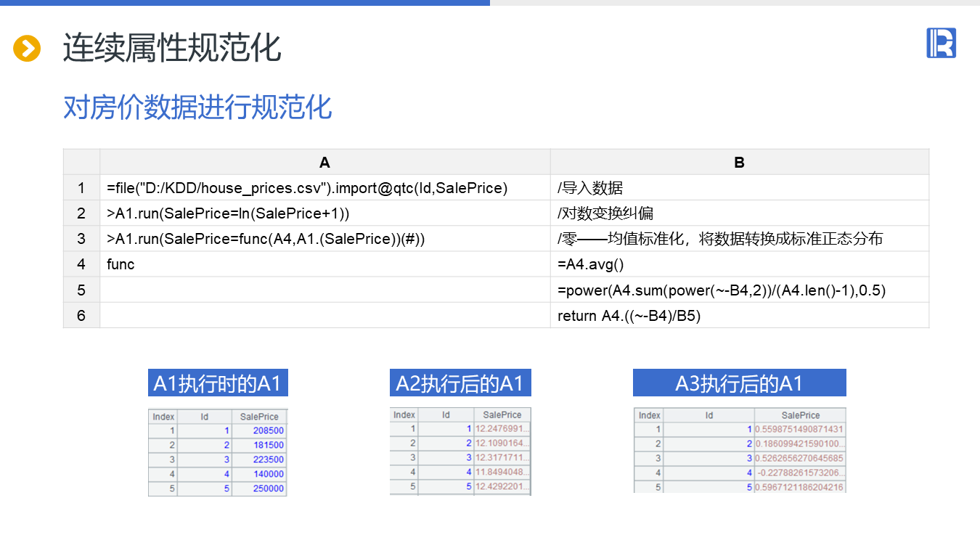Click the comment cell /对数变换纠偏
Viewport: 980px width, 551px height.
739,213
